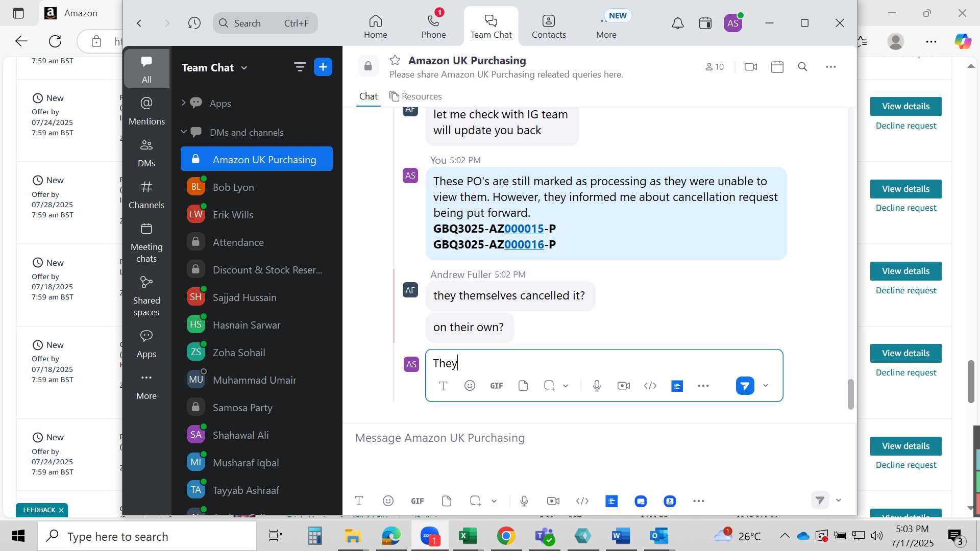Open the notifications bell
Screen dimensions: 980x551
pos(677,23)
